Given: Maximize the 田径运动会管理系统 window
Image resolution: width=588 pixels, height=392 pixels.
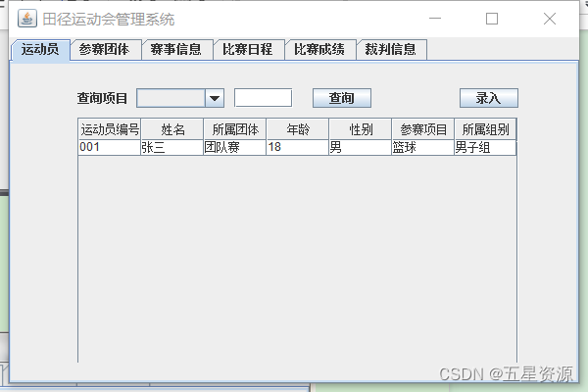Looking at the screenshot, I should click(492, 19).
